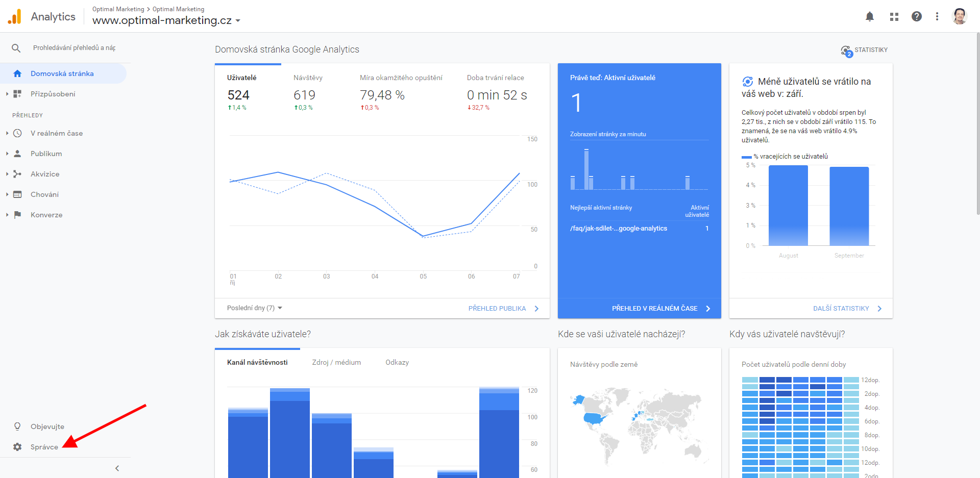Open the three-dot more options menu
Image resolution: width=980 pixels, height=478 pixels.
click(x=937, y=16)
